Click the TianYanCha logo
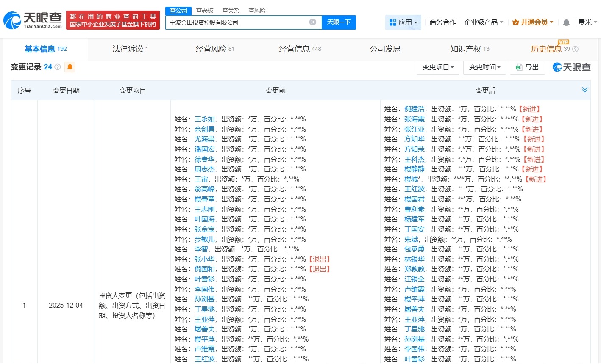 [x=32, y=19]
